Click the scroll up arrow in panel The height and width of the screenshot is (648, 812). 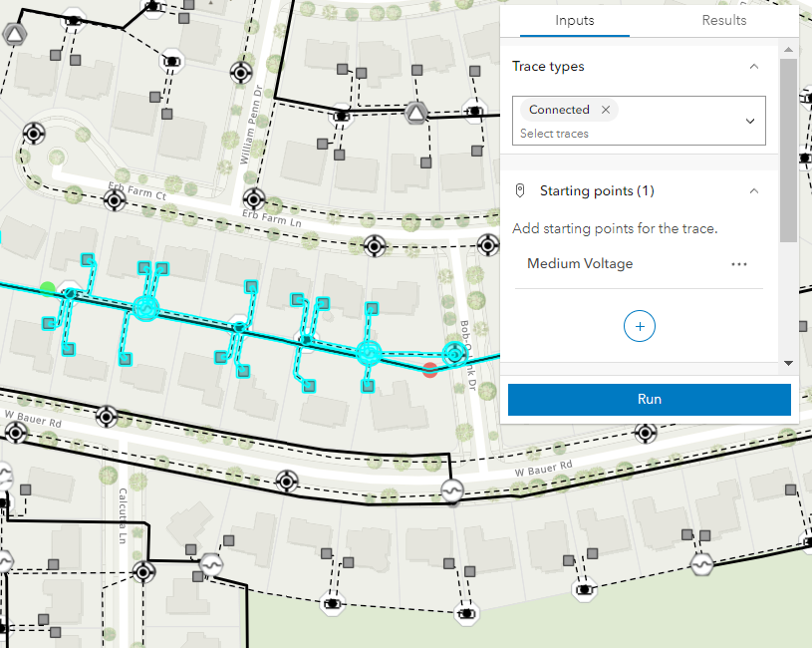[788, 50]
